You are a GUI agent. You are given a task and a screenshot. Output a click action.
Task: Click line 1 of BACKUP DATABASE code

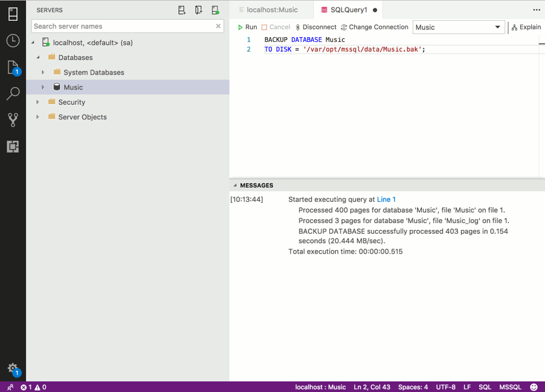(x=305, y=40)
